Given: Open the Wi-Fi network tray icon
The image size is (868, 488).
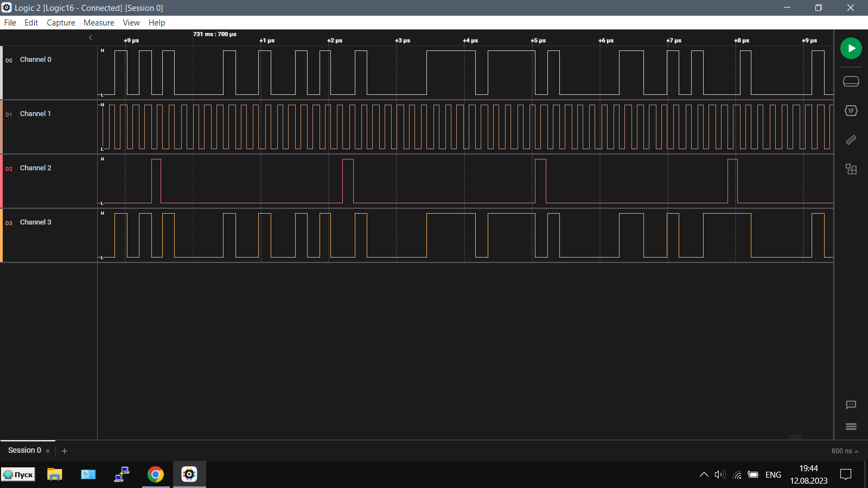Looking at the screenshot, I should [x=737, y=474].
